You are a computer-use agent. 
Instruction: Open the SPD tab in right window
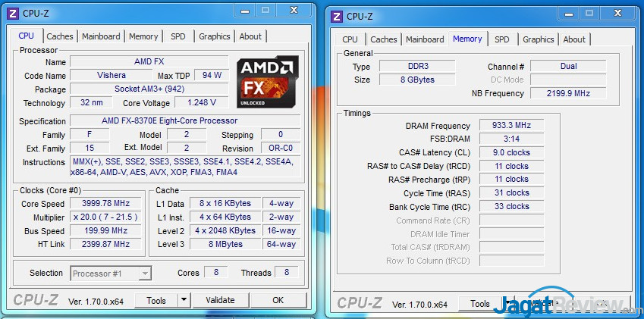[502, 39]
